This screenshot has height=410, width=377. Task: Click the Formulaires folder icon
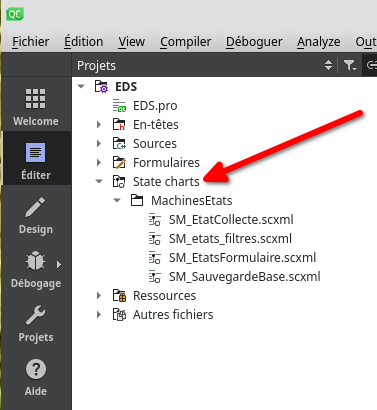[119, 163]
